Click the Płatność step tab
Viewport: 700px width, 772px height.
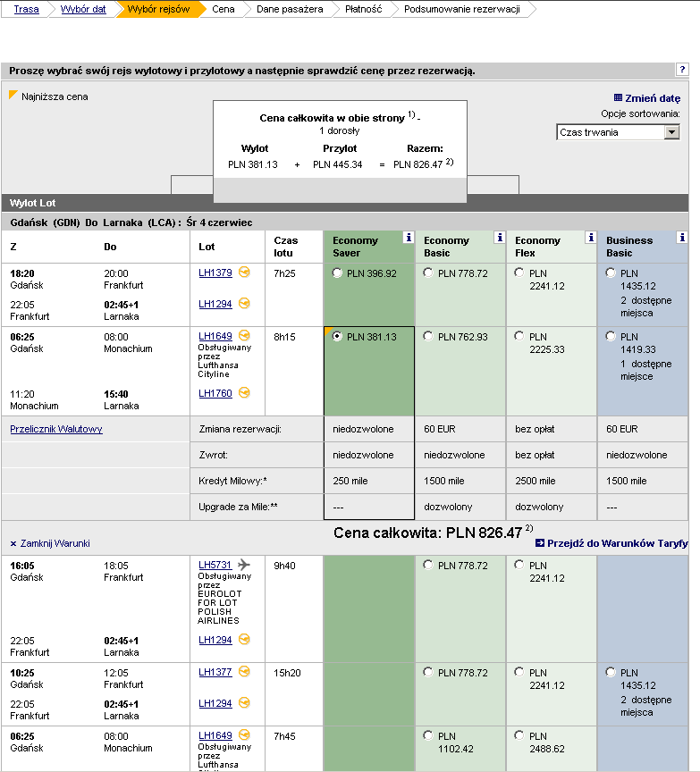point(364,9)
